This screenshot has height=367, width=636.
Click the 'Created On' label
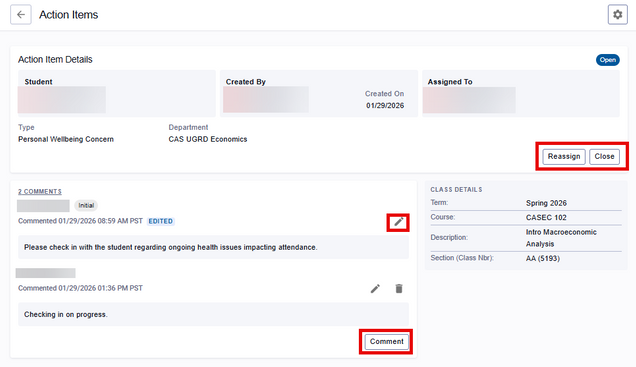pyautogui.click(x=385, y=94)
